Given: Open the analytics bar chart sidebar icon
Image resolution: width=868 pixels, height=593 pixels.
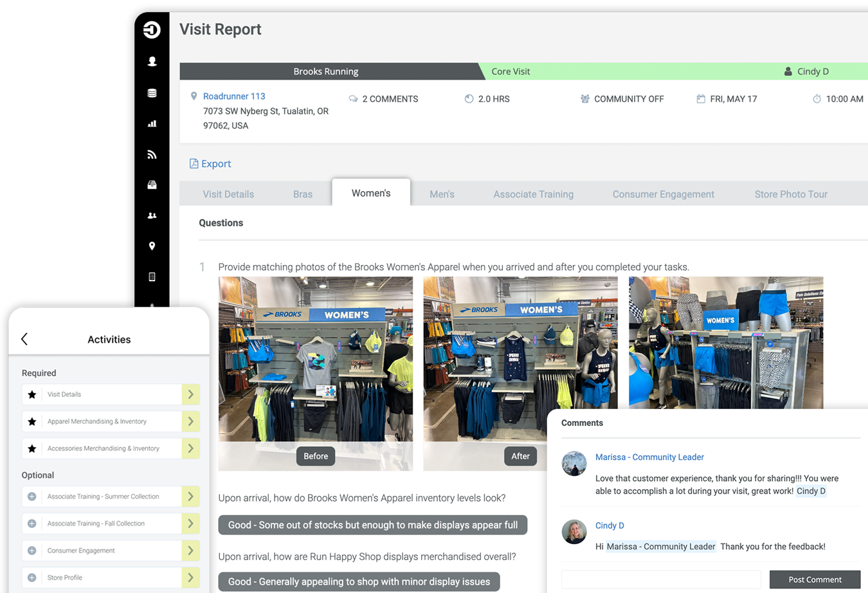Looking at the screenshot, I should (x=152, y=123).
